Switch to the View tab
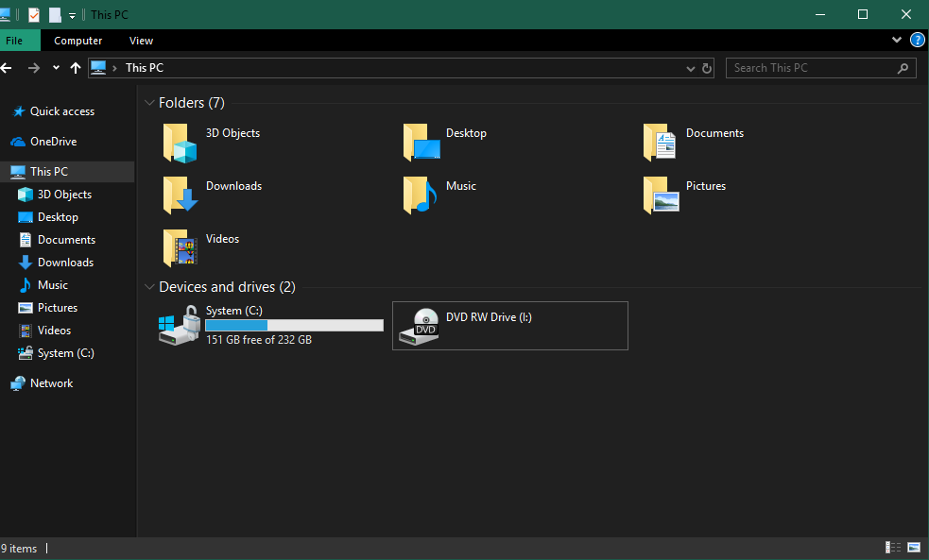The width and height of the screenshot is (929, 560). click(x=141, y=41)
